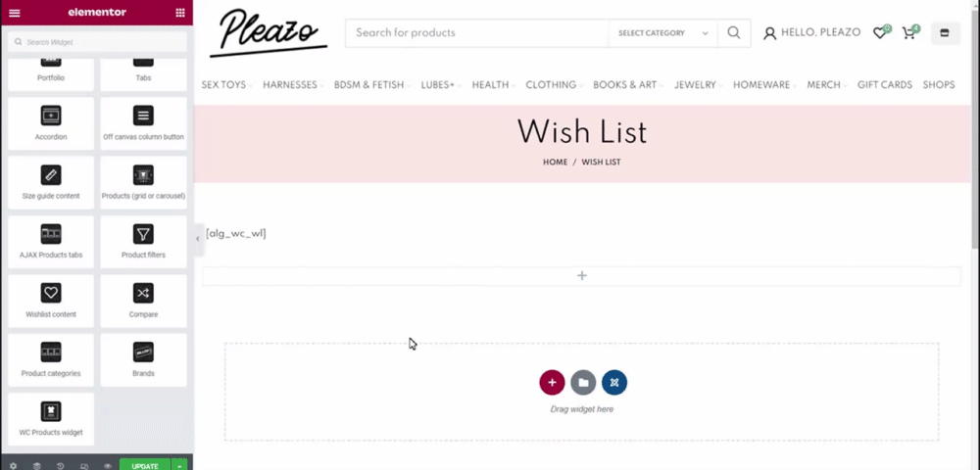Follow the Home breadcrumb link
980x470 pixels.
point(555,162)
